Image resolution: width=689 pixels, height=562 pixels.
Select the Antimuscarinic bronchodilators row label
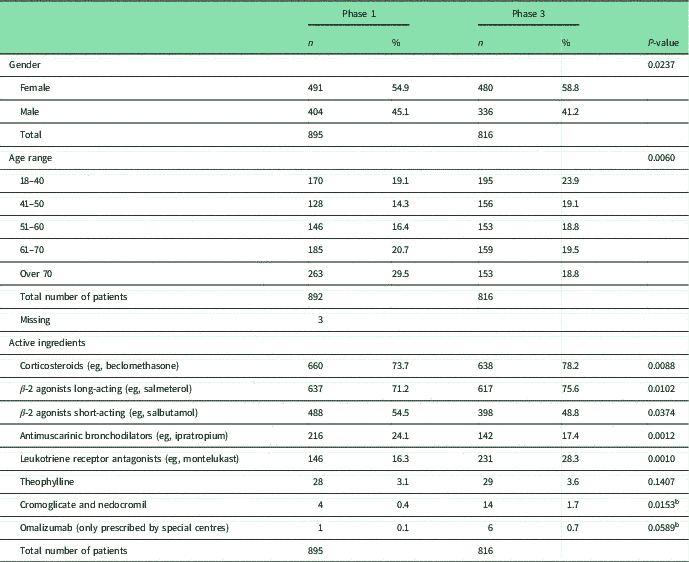[107, 434]
